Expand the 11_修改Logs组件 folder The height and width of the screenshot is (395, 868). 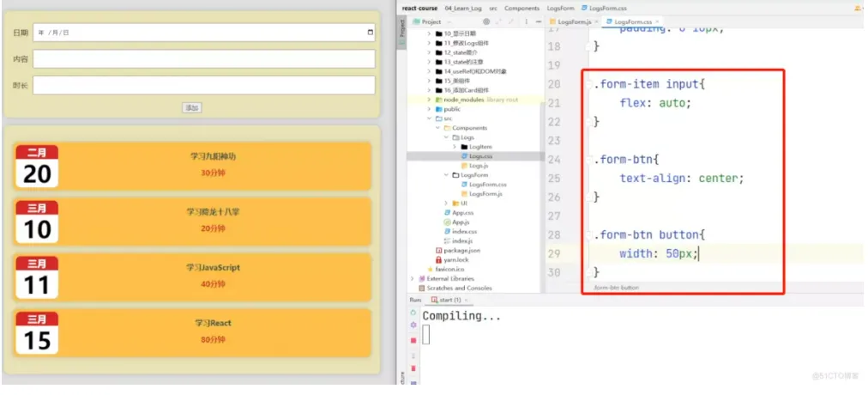[x=429, y=43]
